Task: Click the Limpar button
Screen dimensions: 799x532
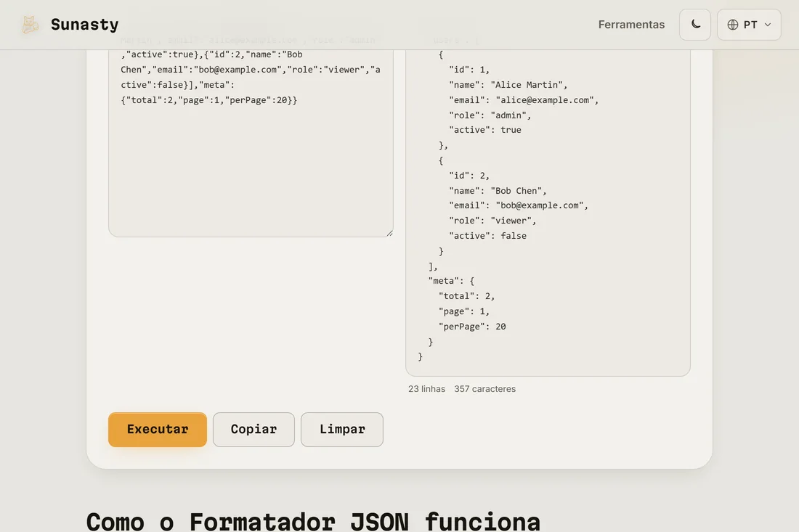Action: click(342, 430)
